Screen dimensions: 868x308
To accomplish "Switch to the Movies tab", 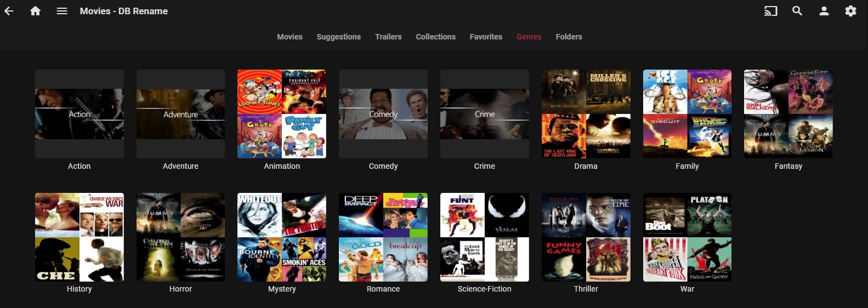I will 290,37.
